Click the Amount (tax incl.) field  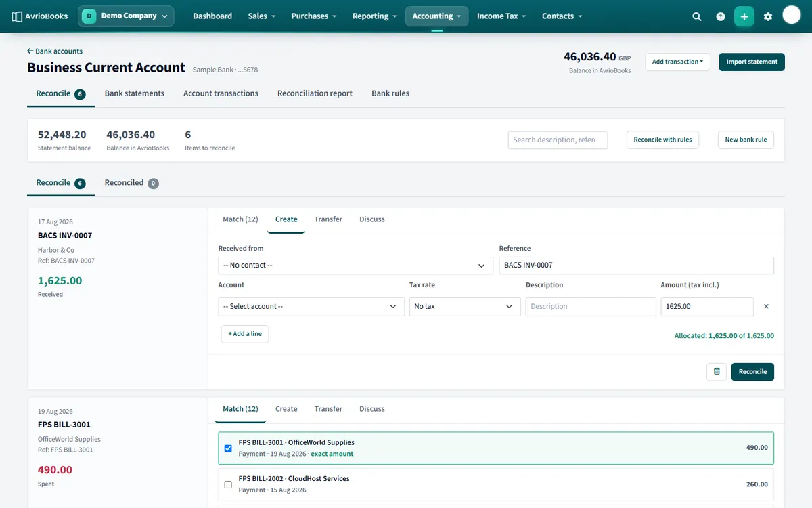click(707, 307)
